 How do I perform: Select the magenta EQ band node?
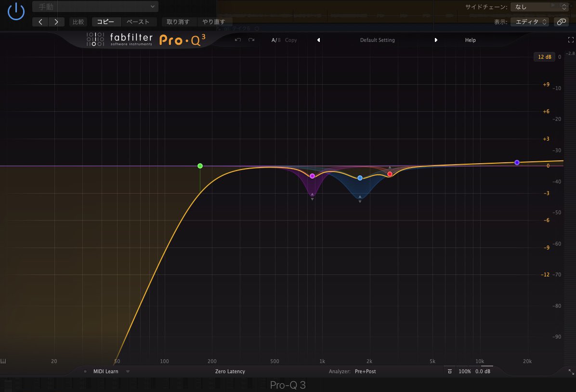[x=312, y=176]
